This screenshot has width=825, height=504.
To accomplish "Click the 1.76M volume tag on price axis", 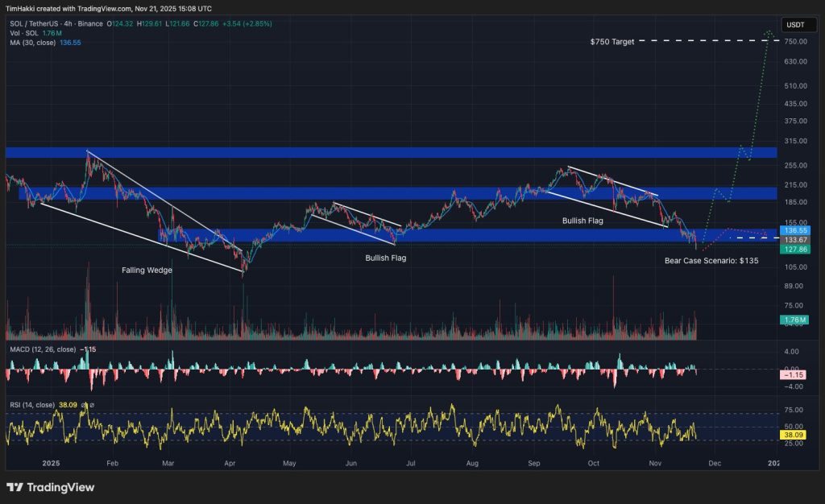I will tap(795, 321).
